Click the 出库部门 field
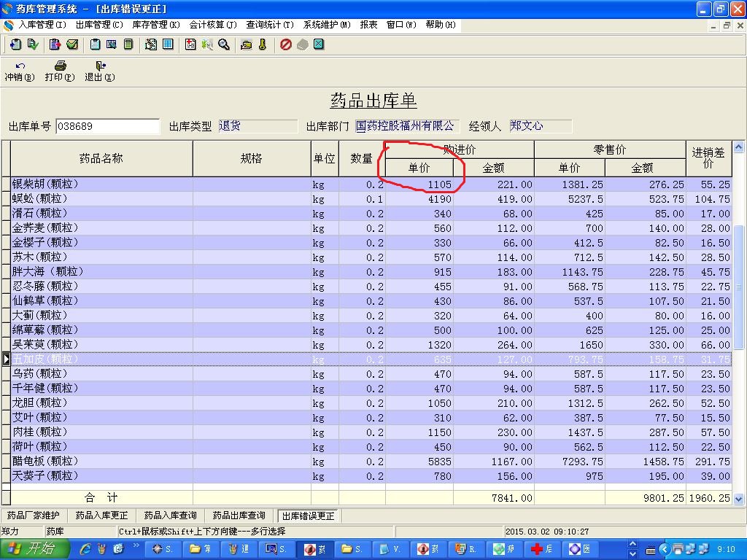The height and width of the screenshot is (560, 747). coord(407,125)
